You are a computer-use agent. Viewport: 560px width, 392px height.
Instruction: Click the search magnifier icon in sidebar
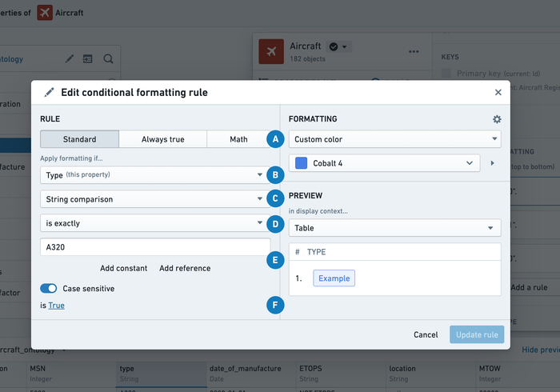(108, 58)
